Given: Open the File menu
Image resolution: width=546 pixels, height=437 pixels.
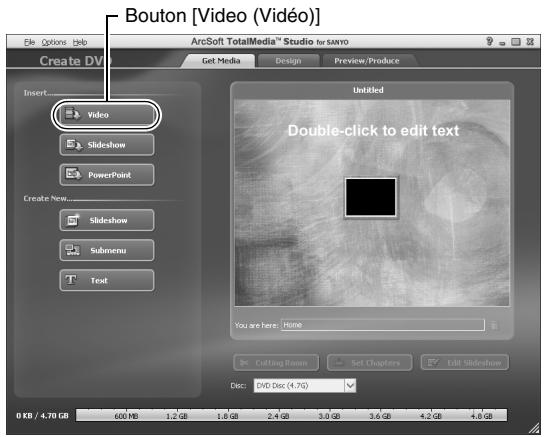Looking at the screenshot, I should point(30,42).
